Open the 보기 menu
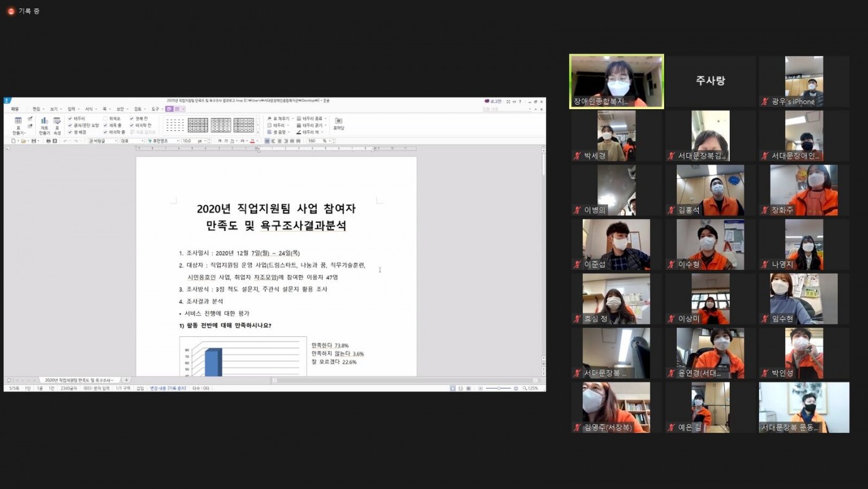This screenshot has height=489, width=868. (55, 109)
